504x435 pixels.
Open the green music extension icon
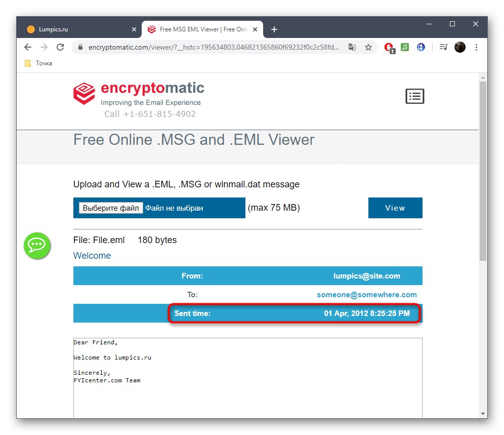click(x=405, y=47)
